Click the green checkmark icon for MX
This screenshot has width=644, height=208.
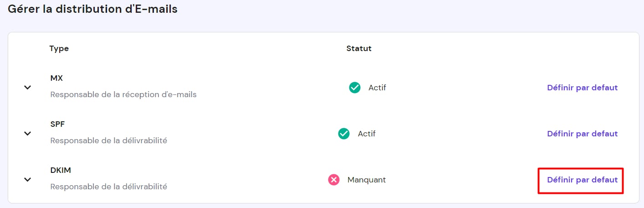click(354, 88)
